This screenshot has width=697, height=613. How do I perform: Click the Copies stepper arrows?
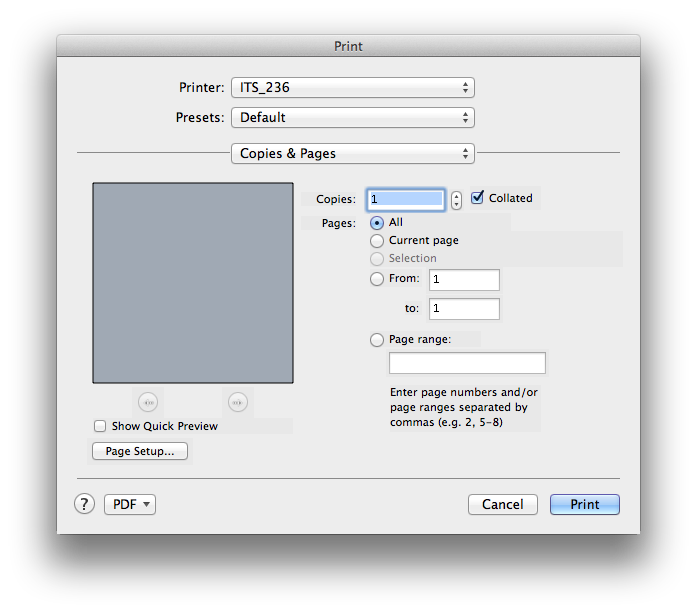(456, 199)
